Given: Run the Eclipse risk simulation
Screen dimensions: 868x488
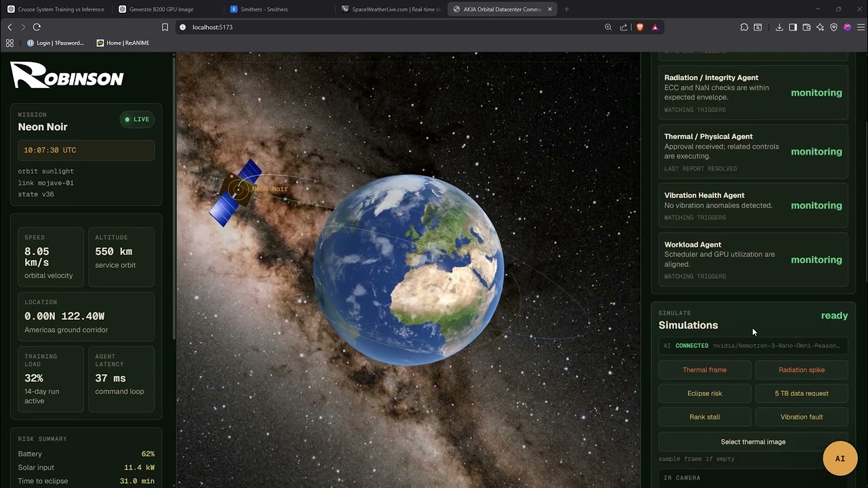Looking at the screenshot, I should click(x=705, y=394).
